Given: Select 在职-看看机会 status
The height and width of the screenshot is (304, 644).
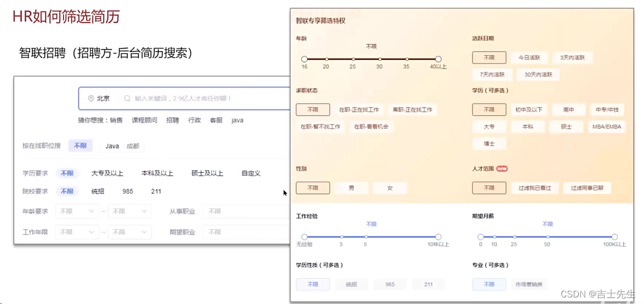Looking at the screenshot, I should tap(372, 127).
